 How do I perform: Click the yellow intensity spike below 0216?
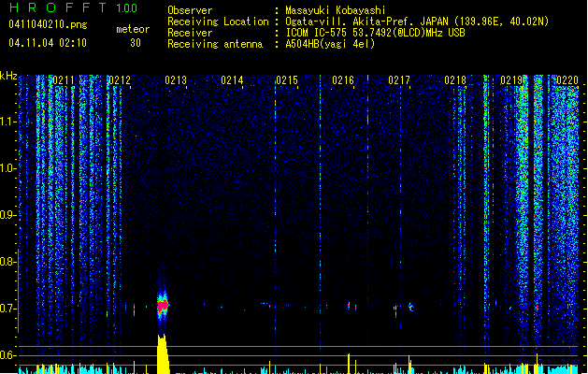pyautogui.click(x=349, y=364)
